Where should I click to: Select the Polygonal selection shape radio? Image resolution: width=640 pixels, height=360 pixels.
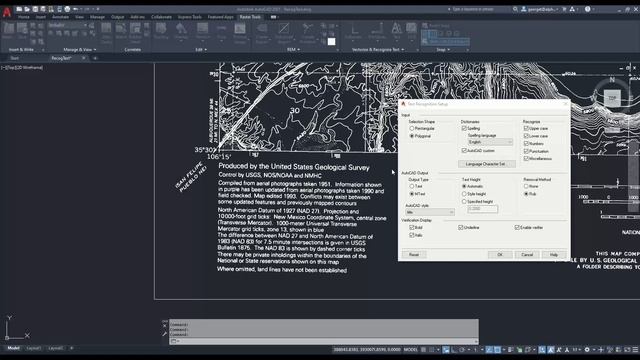pos(412,136)
